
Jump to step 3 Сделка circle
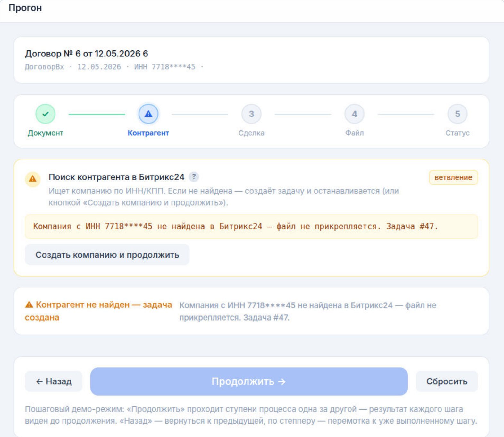251,114
